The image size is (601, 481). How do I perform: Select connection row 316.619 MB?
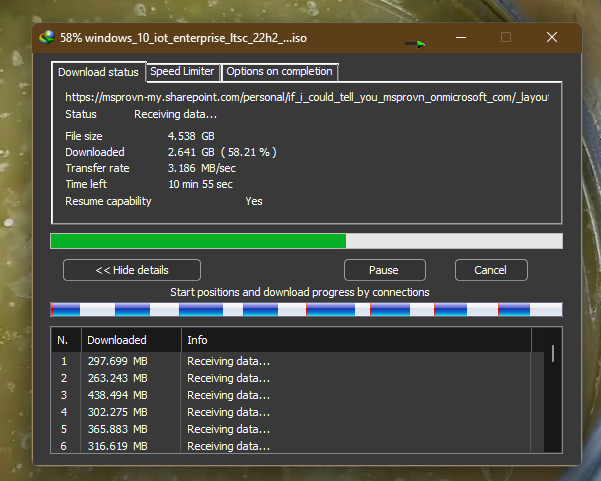click(x=297, y=446)
